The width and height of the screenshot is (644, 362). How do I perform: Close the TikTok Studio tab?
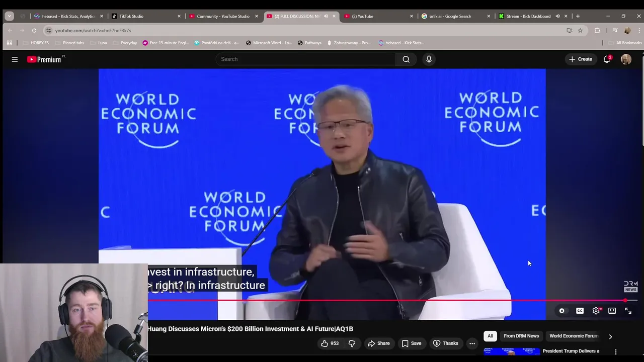(x=179, y=16)
